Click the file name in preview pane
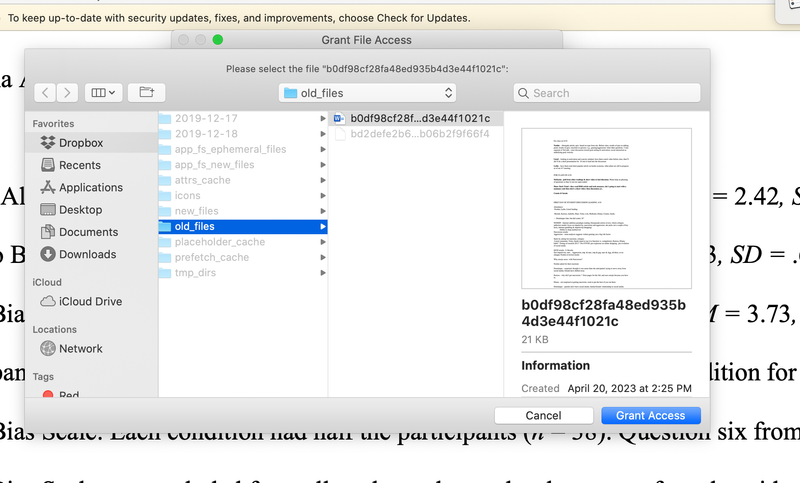This screenshot has height=483, width=800. tap(604, 313)
